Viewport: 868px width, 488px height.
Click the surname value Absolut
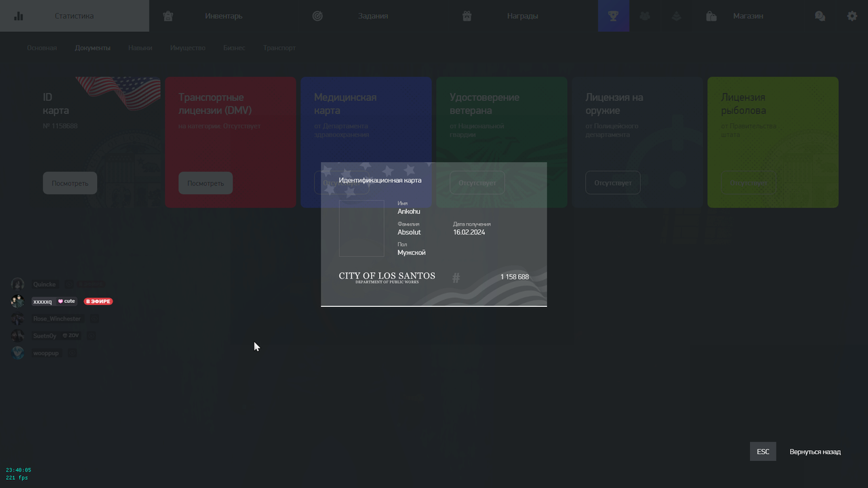coord(409,232)
